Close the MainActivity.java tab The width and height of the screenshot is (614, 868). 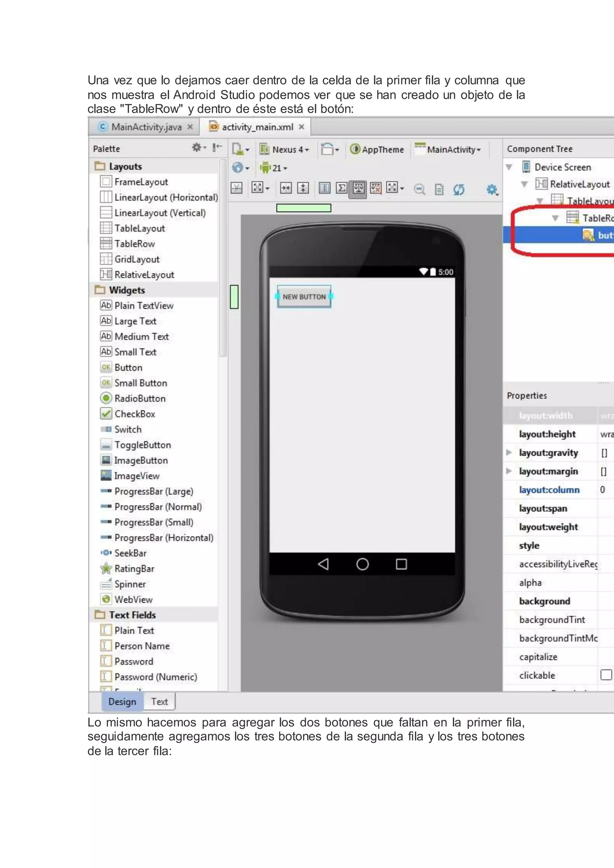(190, 127)
